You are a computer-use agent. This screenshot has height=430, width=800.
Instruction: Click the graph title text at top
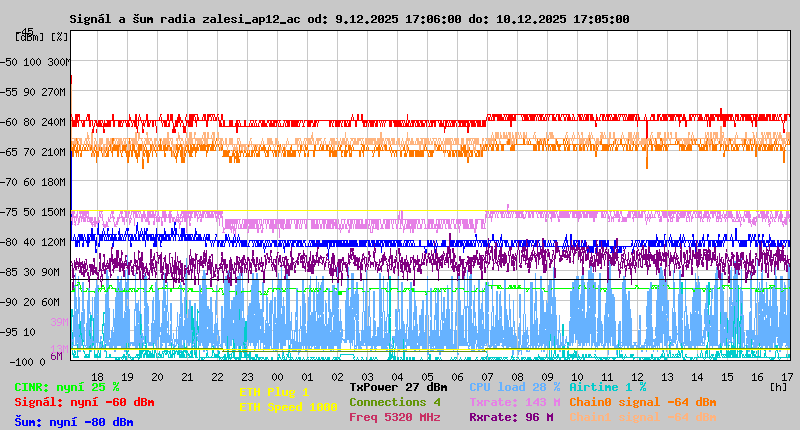(x=349, y=19)
